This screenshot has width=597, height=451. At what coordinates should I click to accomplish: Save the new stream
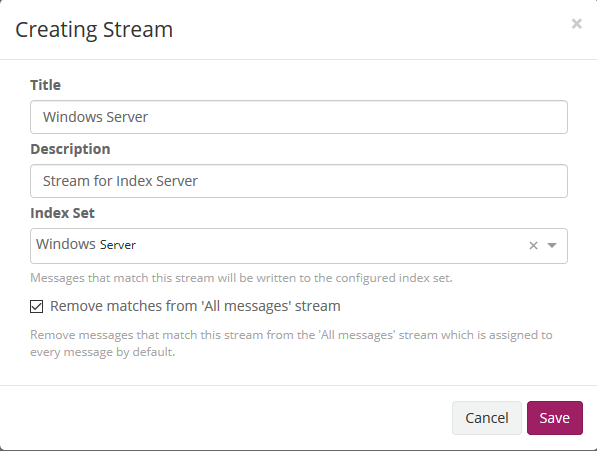point(555,418)
